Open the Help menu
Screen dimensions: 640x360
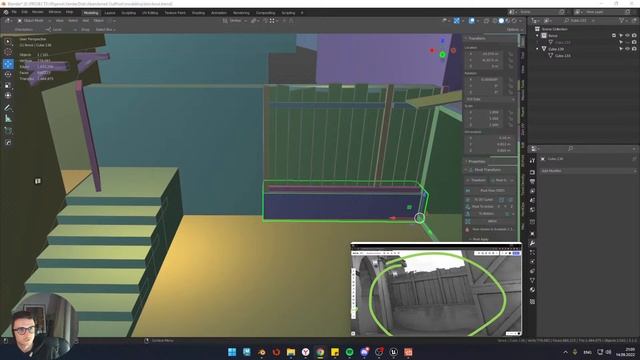click(x=69, y=12)
